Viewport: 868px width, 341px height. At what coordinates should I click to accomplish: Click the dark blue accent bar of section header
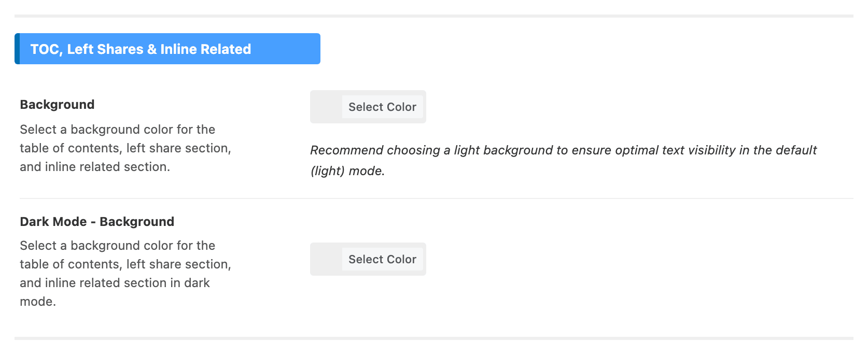point(17,49)
